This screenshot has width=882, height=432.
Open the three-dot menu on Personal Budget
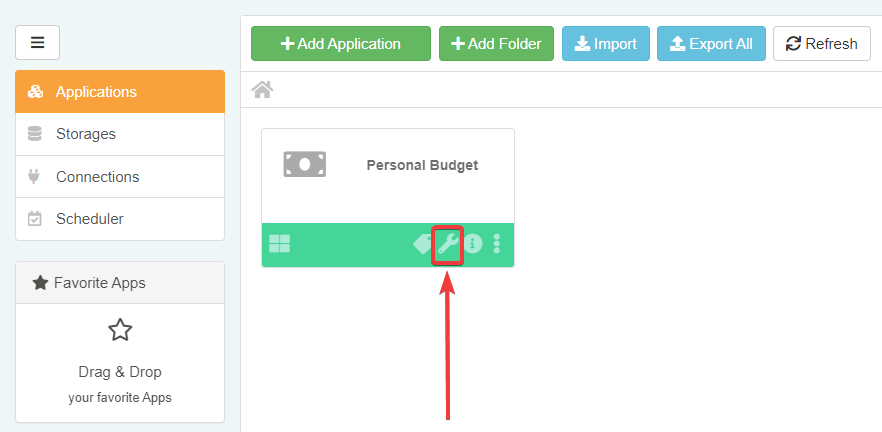point(497,244)
